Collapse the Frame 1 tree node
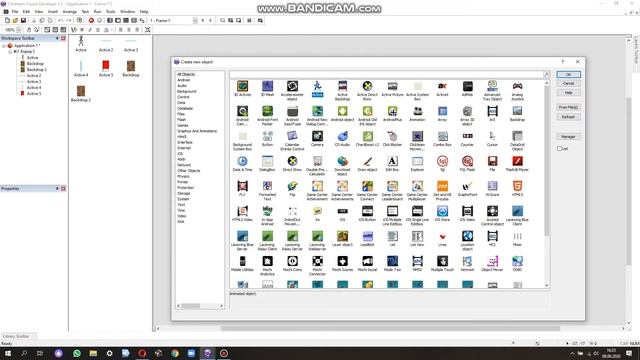The height and width of the screenshot is (360, 640). tap(10, 52)
